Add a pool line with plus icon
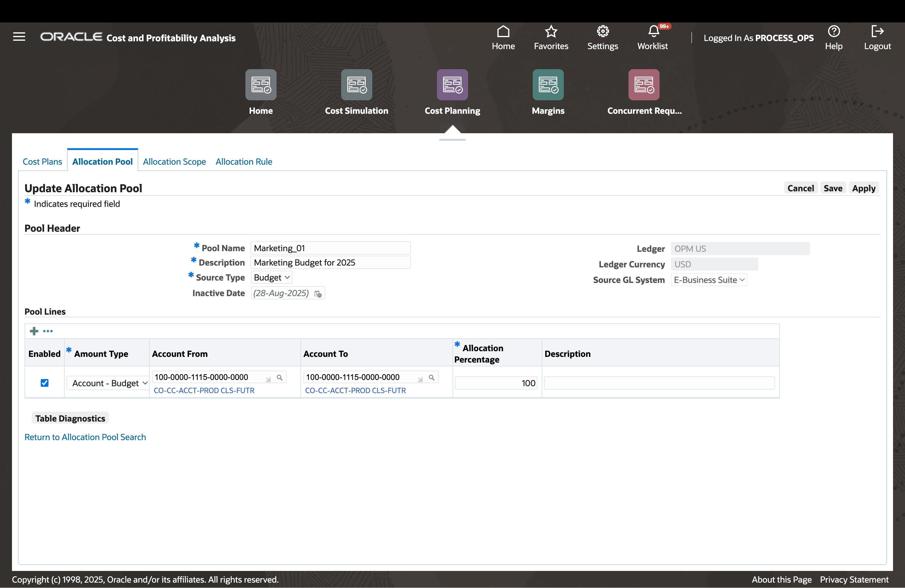This screenshot has width=905, height=588. point(34,331)
